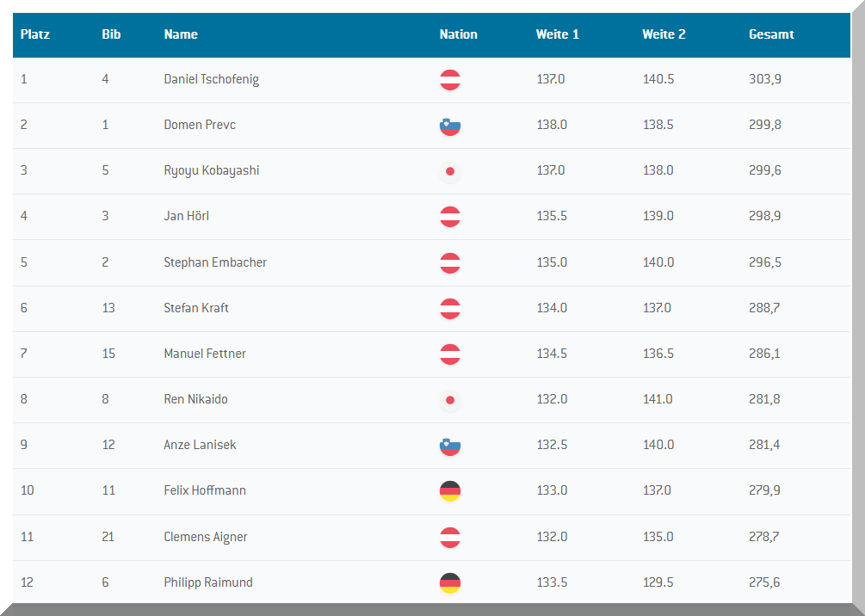Click total score 303,9 in first row
The image size is (865, 616).
tap(764, 79)
